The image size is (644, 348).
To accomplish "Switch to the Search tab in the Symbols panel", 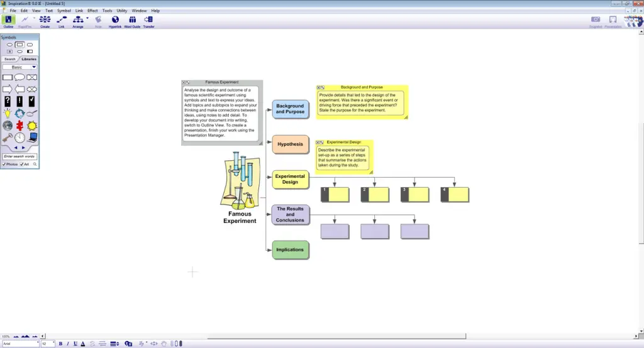I will point(10,59).
